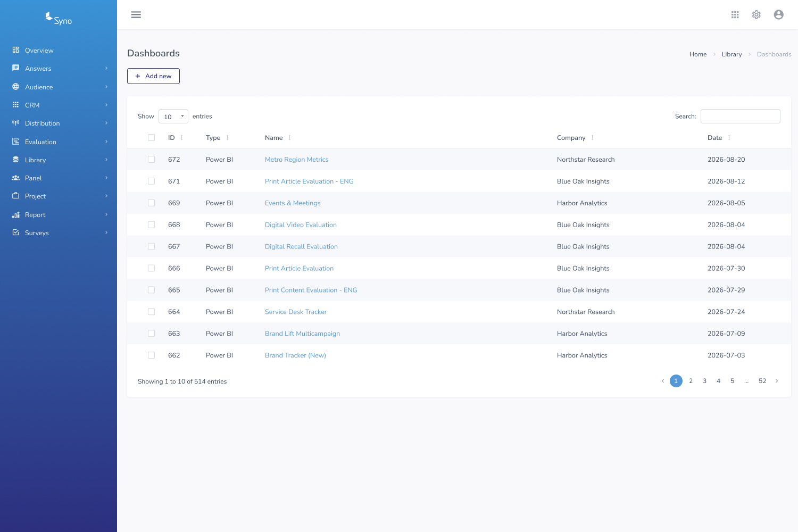Expand Surveys menu chevron

(x=106, y=232)
